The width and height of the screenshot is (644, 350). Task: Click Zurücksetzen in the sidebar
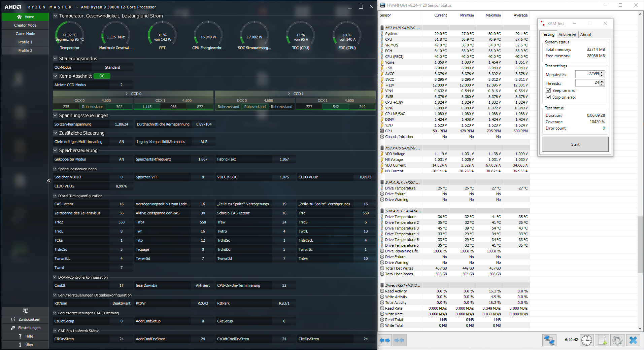coord(26,319)
